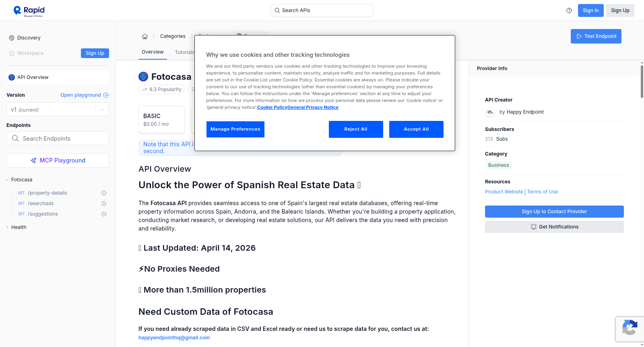Click the reCAPTCHA badge

(x=630, y=329)
